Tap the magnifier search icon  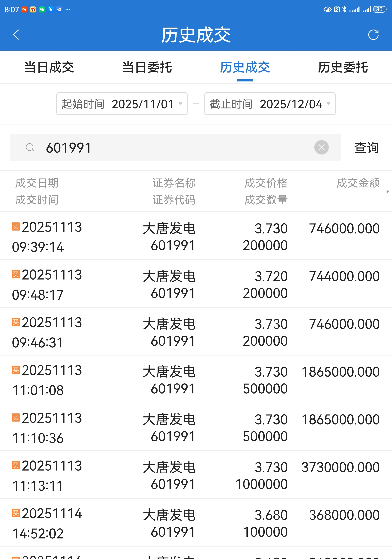coord(30,147)
